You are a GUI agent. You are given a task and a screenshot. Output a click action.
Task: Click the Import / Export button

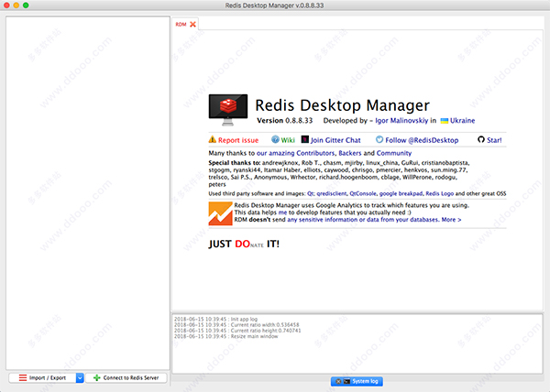[42, 377]
